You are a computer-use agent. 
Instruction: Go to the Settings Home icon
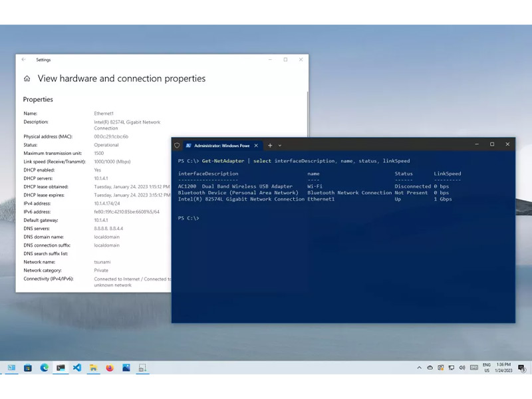[x=27, y=78]
